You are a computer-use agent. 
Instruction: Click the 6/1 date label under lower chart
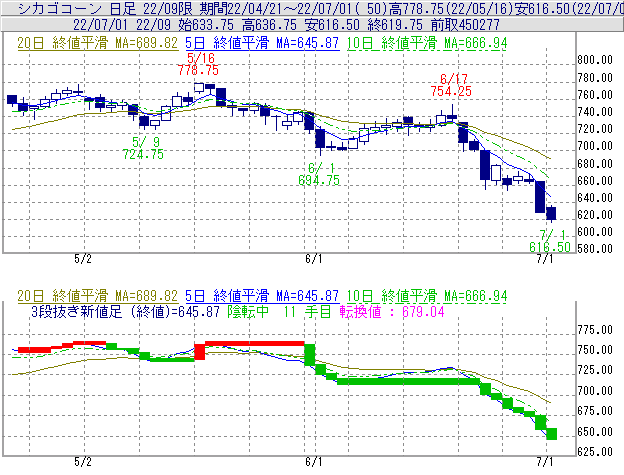[x=314, y=462]
